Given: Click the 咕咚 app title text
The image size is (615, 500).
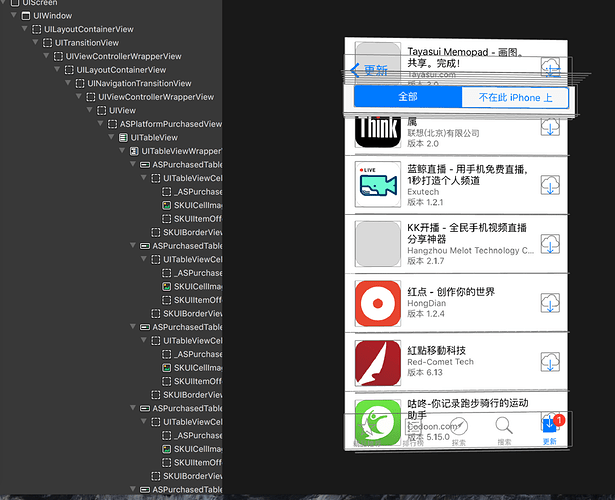Looking at the screenshot, I should (x=468, y=409).
